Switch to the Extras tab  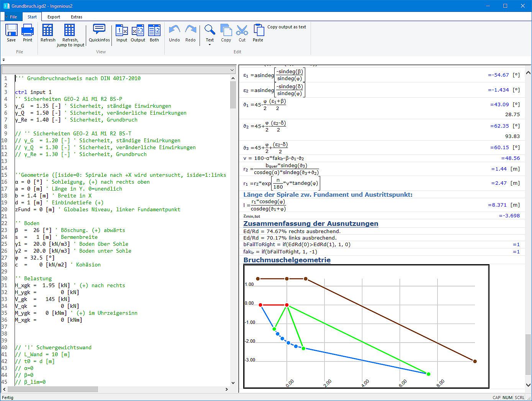(x=77, y=17)
